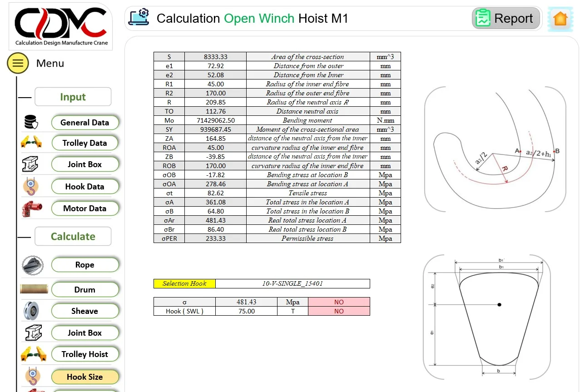
Task: Click the orange Home icon
Action: pyautogui.click(x=560, y=19)
